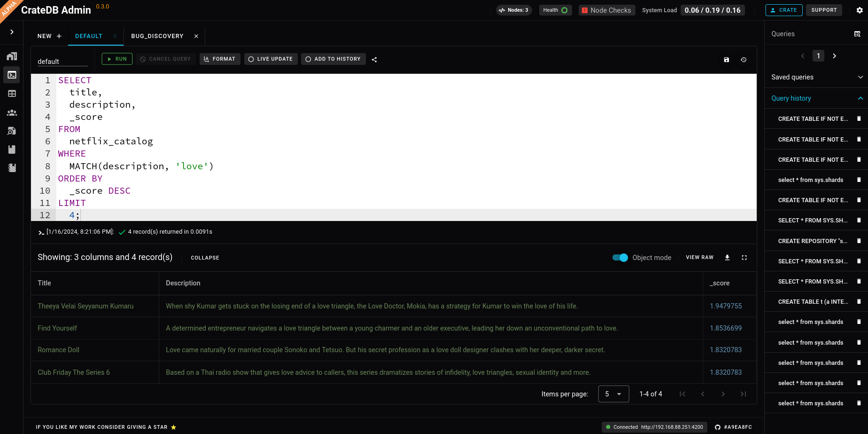
Task: Save the current query with the disk icon
Action: 726,60
